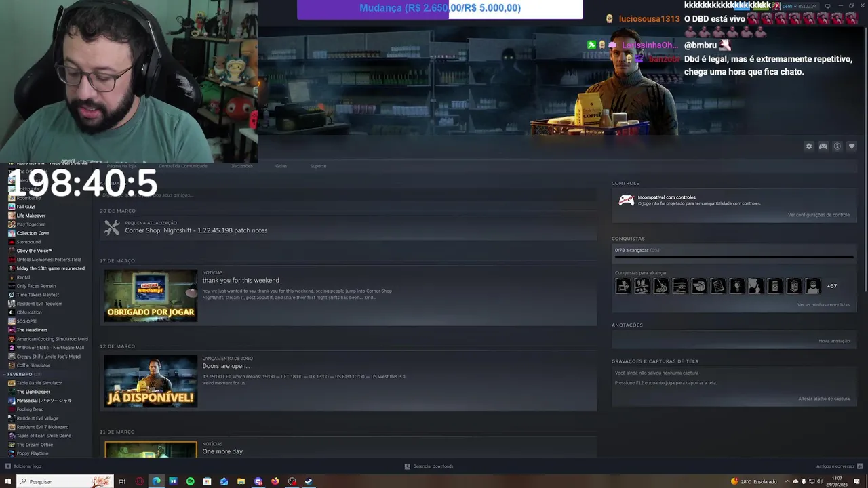Open the Página da loja tab
The height and width of the screenshot is (488, 868).
121,166
